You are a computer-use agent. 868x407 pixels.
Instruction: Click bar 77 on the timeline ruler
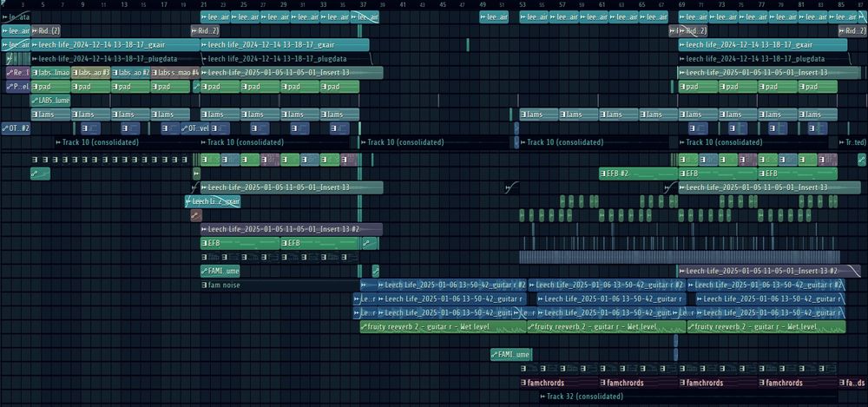(x=762, y=4)
